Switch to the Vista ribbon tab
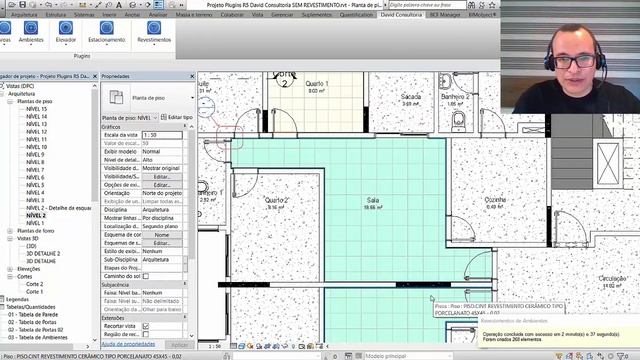Viewport: 640px width, 360px height. click(x=257, y=15)
